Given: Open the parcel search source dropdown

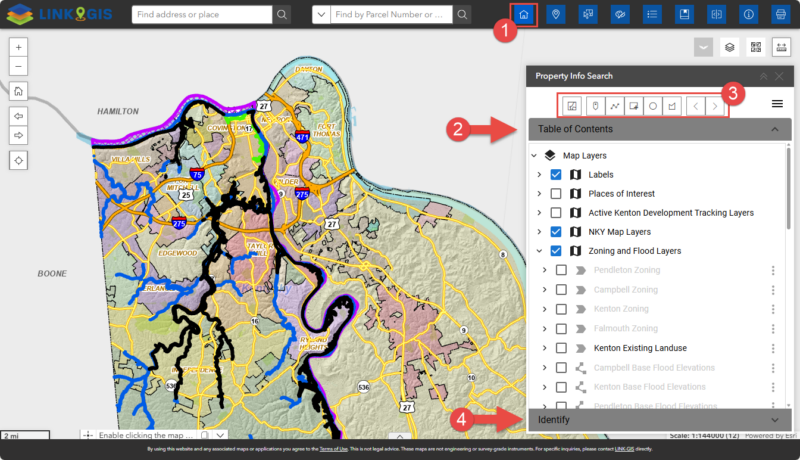Looking at the screenshot, I should [x=321, y=14].
